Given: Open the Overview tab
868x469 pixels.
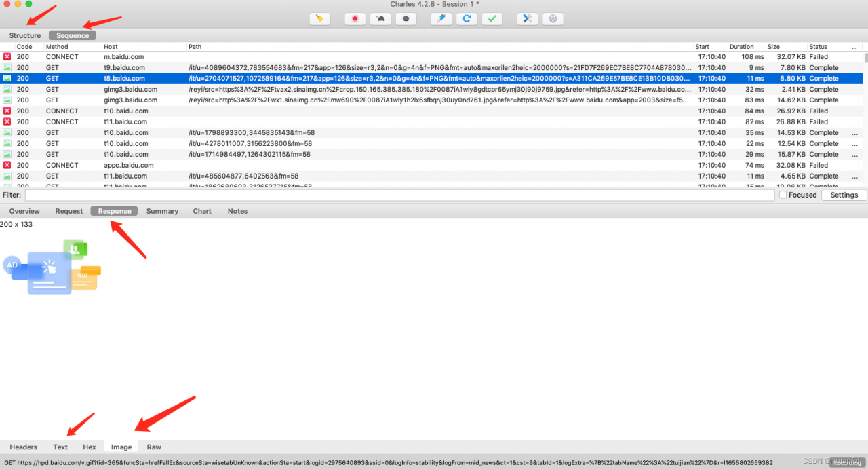Looking at the screenshot, I should [x=24, y=211].
